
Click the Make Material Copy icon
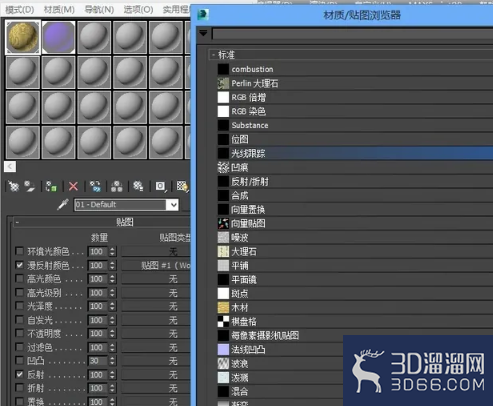click(95, 186)
